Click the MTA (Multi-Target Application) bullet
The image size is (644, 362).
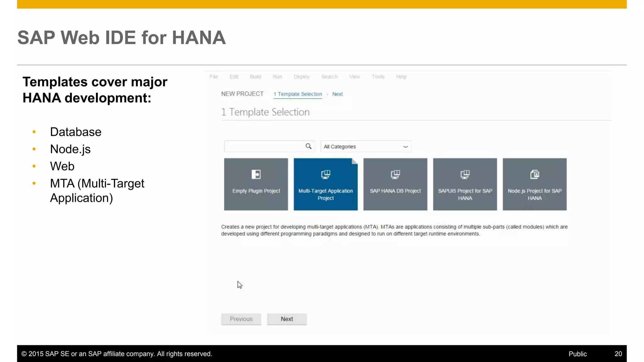click(x=97, y=191)
